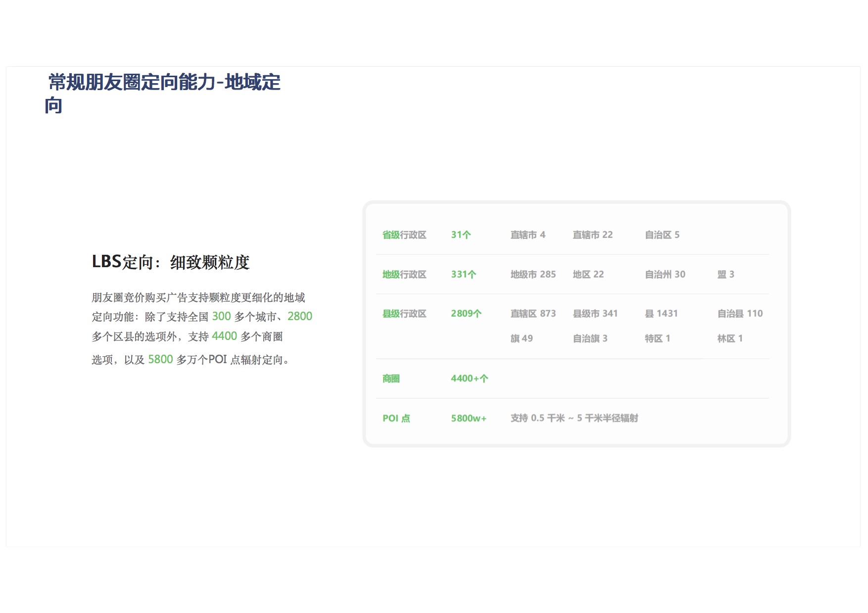Click the 林区 1 entry

pos(729,339)
